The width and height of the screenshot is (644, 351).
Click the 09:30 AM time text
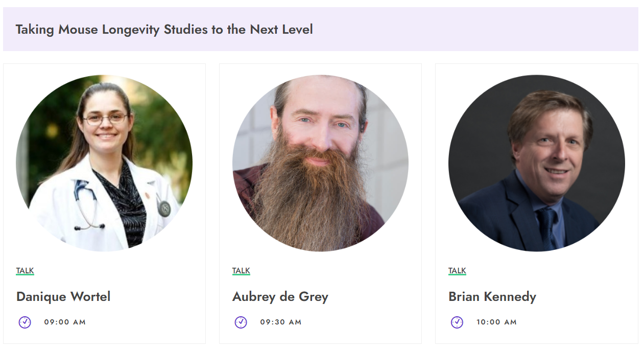281,322
